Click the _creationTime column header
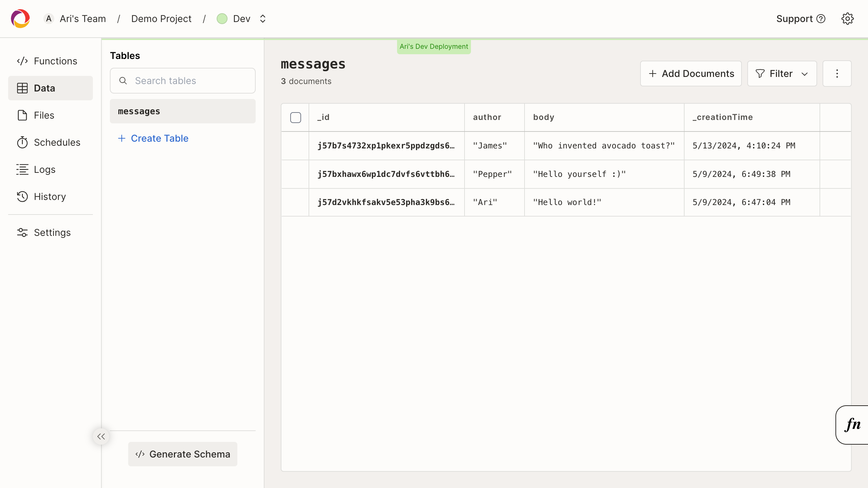 [752, 117]
